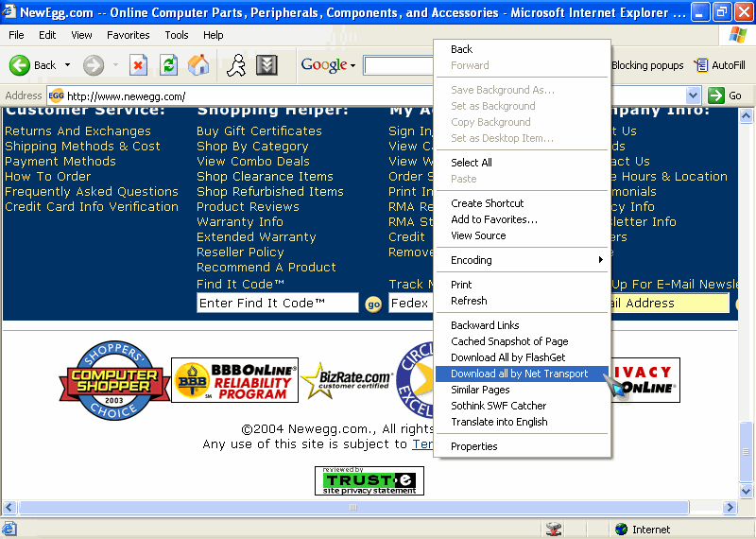This screenshot has width=756, height=539.
Task: Open the TRUSTe site privacy statement badge
Action: (x=369, y=480)
